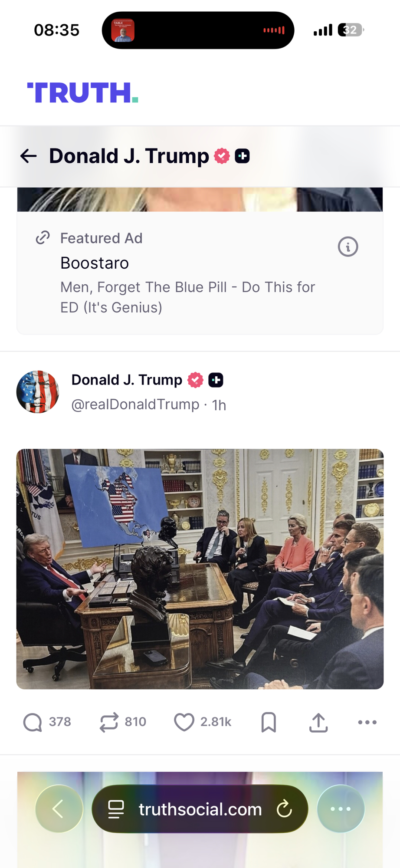Open the Oval Office meeting photo
The height and width of the screenshot is (868, 400).
(x=200, y=569)
